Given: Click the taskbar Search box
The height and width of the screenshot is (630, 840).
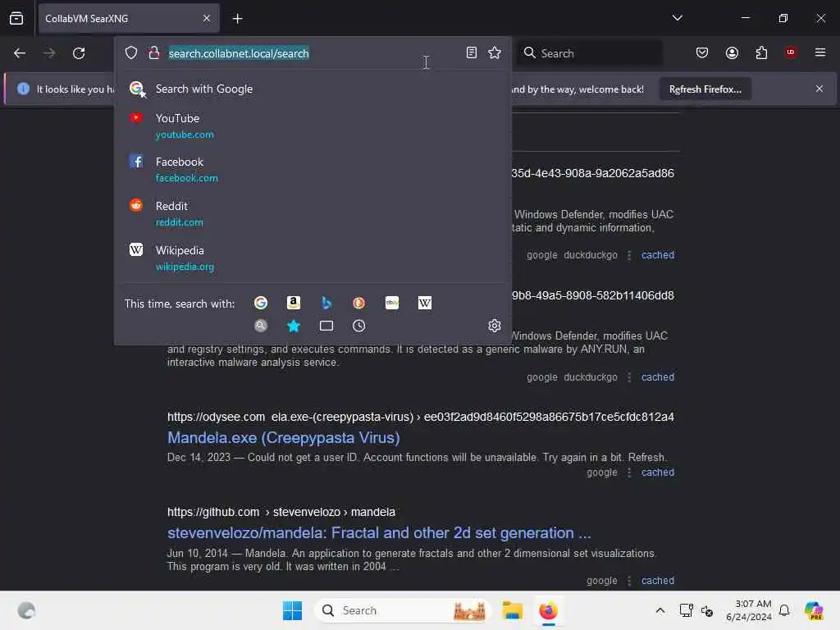Looking at the screenshot, I should click(x=402, y=610).
